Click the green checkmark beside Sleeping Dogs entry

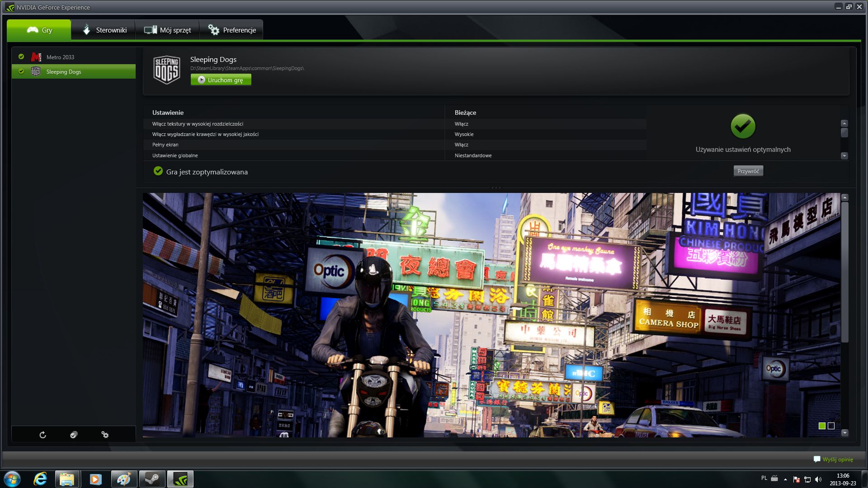[21, 71]
